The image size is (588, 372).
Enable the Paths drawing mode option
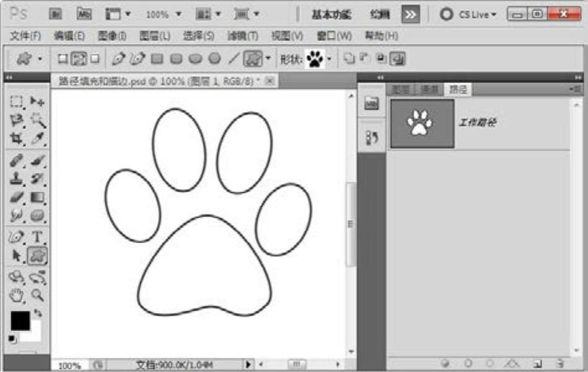click(x=79, y=59)
